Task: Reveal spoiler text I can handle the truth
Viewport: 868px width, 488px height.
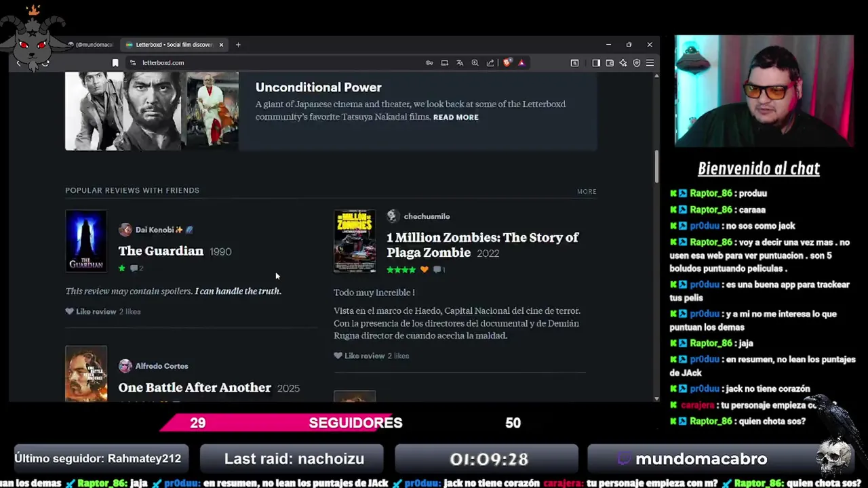Action: coord(238,291)
